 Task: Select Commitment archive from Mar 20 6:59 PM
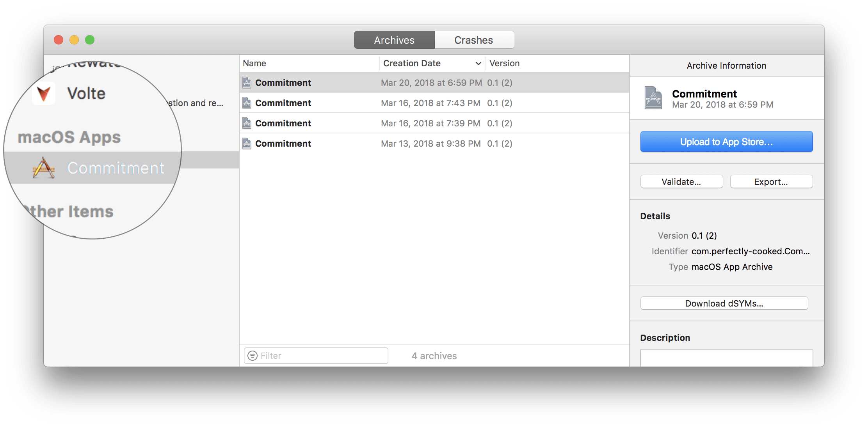[434, 83]
